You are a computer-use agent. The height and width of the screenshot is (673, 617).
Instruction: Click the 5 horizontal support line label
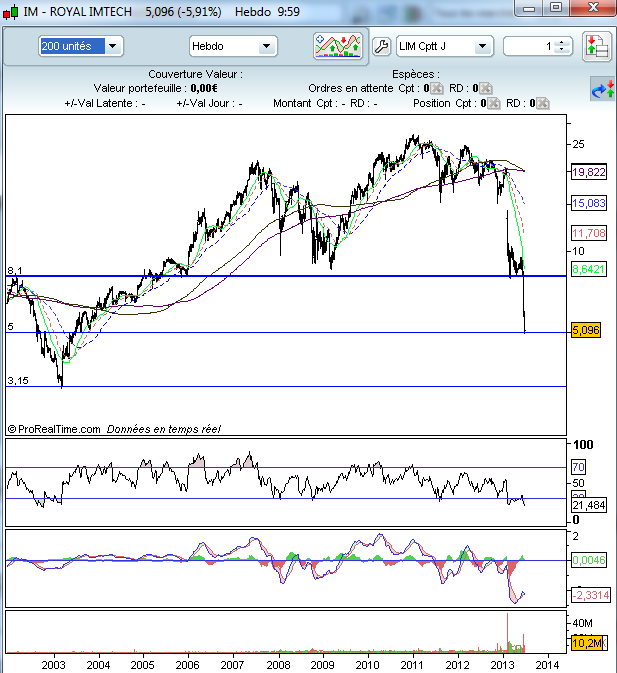[10, 327]
